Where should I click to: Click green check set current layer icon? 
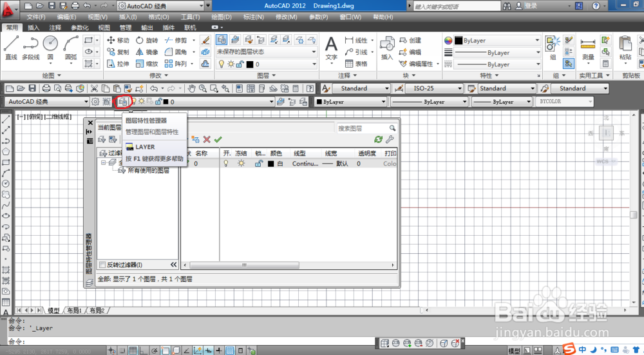[218, 140]
